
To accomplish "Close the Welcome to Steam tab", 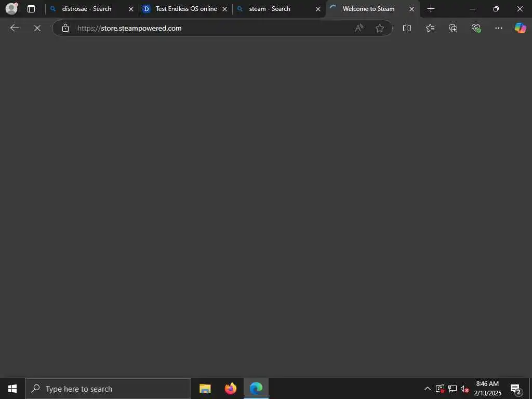I will [x=411, y=9].
